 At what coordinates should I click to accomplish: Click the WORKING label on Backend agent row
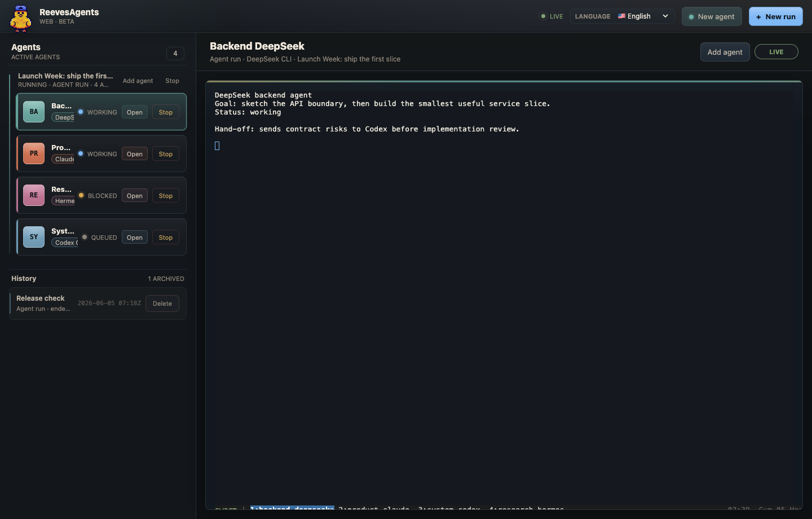102,112
